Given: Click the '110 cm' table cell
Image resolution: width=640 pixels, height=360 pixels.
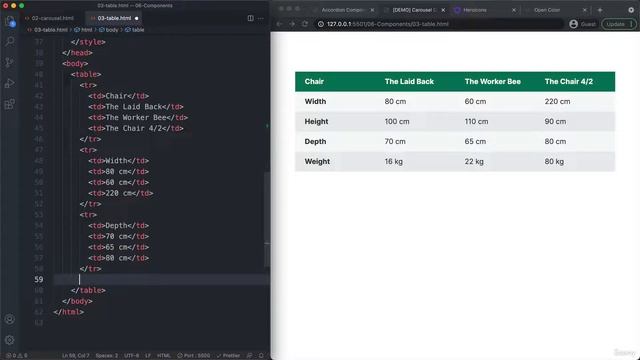Looking at the screenshot, I should (476, 122).
